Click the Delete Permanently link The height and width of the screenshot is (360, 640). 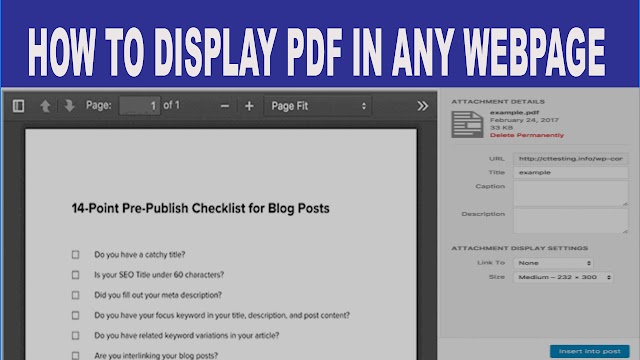click(527, 135)
